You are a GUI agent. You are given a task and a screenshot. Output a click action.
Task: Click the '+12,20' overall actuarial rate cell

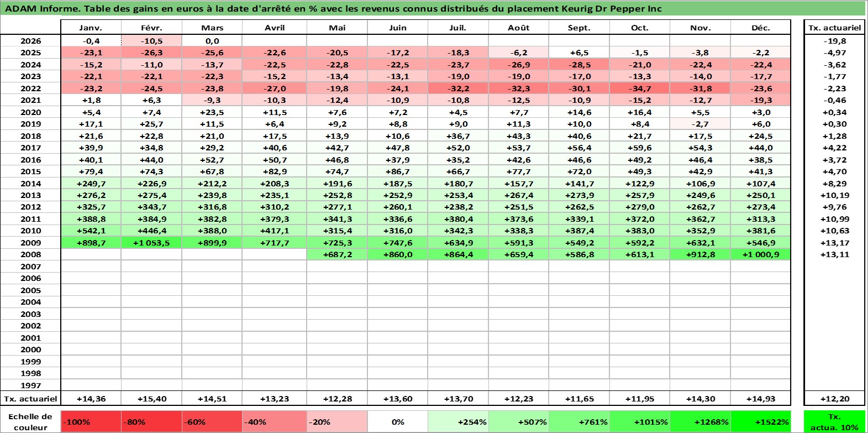[834, 399]
